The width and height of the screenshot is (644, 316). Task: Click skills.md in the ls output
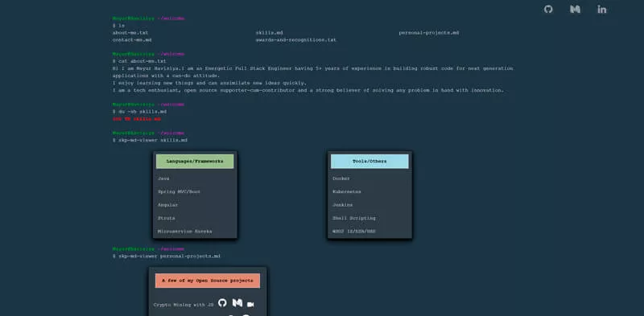click(269, 32)
